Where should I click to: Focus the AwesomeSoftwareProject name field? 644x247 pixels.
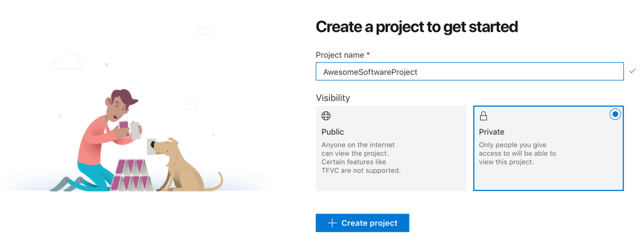coord(469,72)
